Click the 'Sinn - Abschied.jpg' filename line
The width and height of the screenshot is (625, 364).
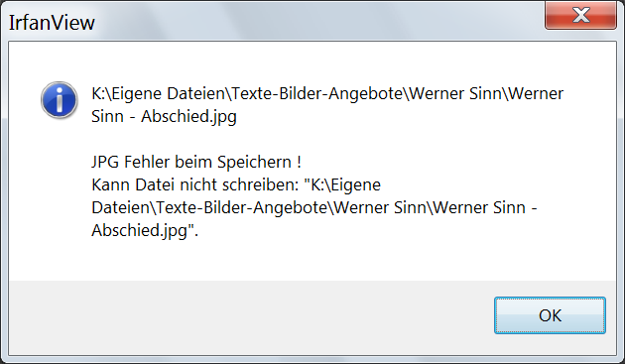point(164,117)
